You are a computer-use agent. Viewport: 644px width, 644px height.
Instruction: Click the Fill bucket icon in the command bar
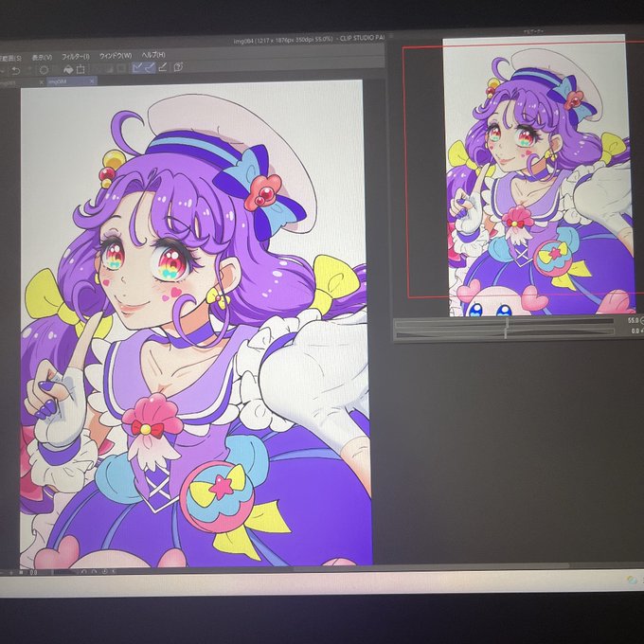[x=68, y=69]
